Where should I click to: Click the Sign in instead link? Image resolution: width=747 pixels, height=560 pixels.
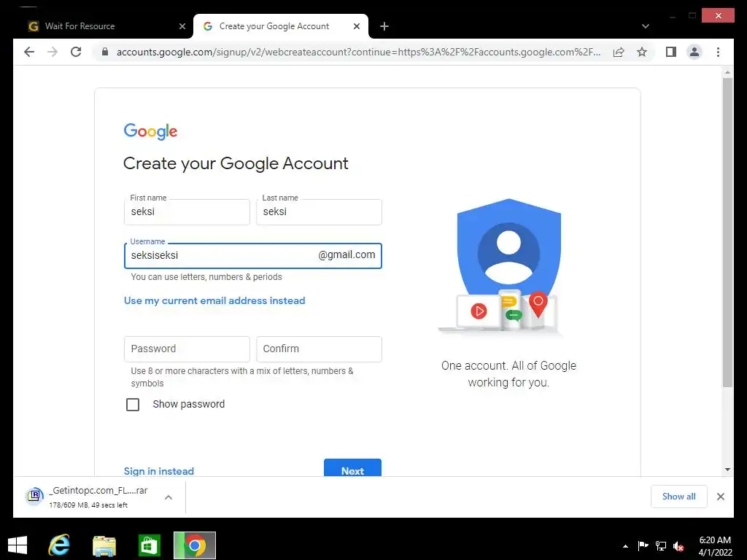click(x=159, y=470)
